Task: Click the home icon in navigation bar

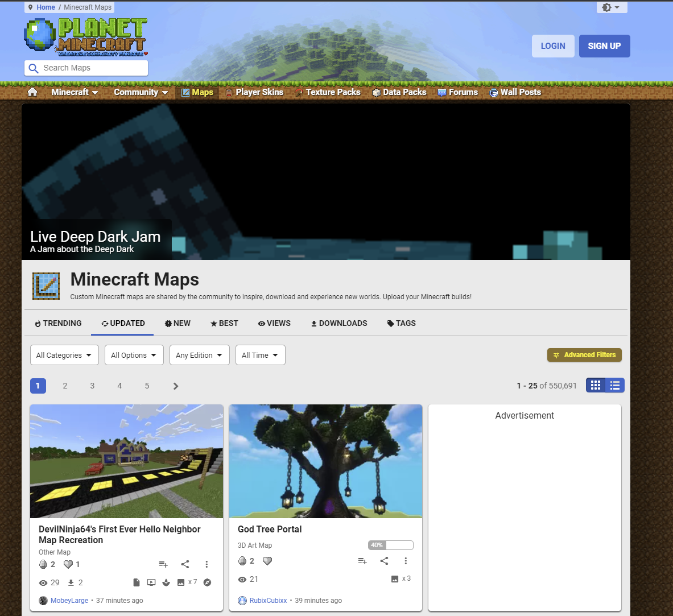Action: (32, 92)
